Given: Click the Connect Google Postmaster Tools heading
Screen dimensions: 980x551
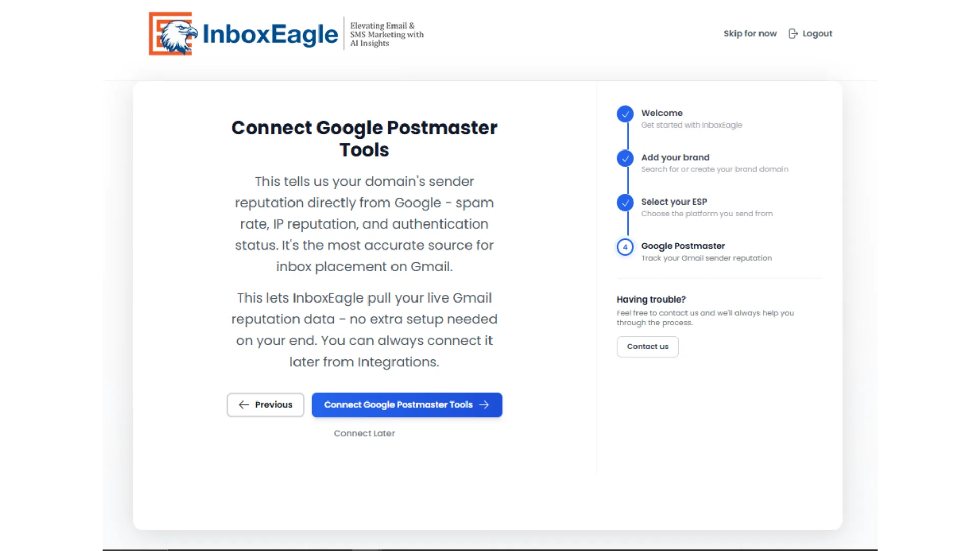Looking at the screenshot, I should point(364,139).
